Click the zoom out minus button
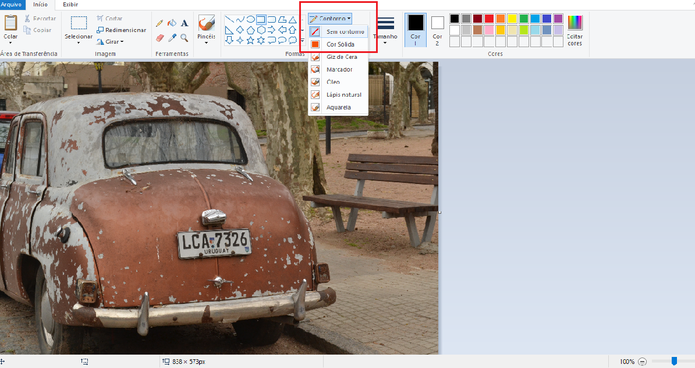Screen dimensions: 695x368 coord(642,362)
